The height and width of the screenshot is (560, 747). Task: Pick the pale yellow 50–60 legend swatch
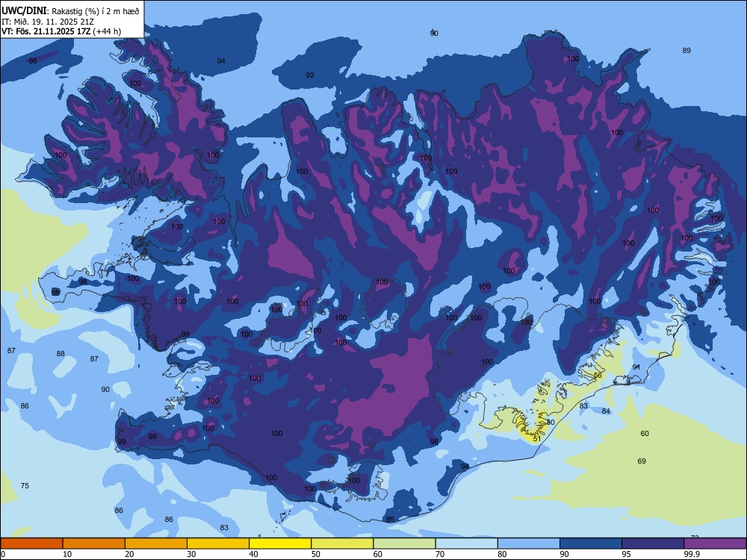tap(342, 544)
